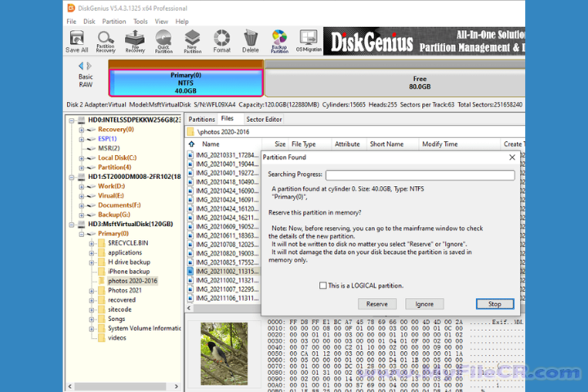Switch to the Sector Editor tab
The image size is (588, 392).
pyautogui.click(x=264, y=119)
